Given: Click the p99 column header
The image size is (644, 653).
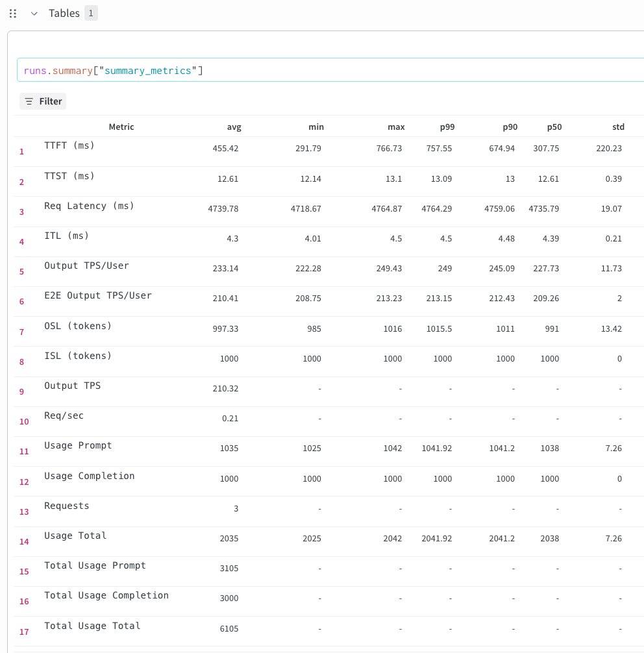Looking at the screenshot, I should click(x=447, y=127).
